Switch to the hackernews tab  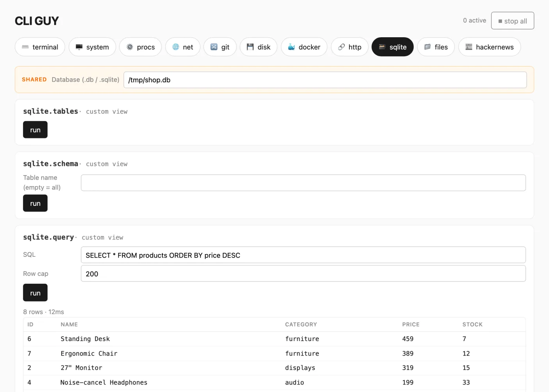[x=489, y=47]
